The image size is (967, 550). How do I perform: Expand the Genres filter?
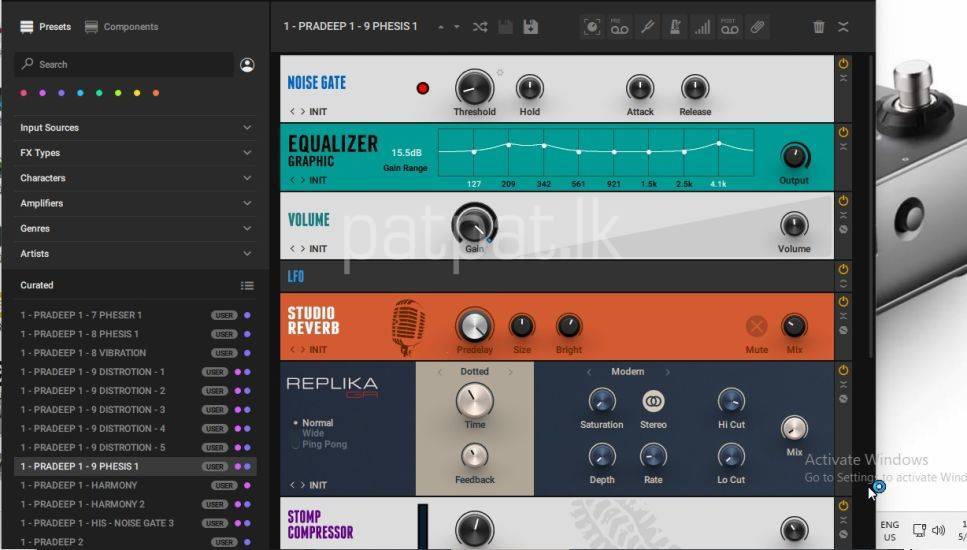[135, 229]
